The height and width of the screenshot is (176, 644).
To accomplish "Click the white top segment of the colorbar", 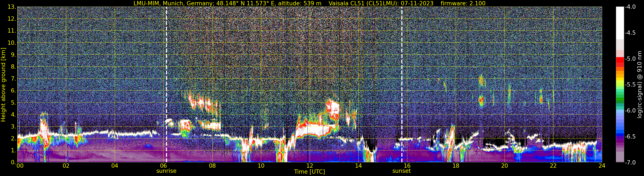I will point(620,23).
